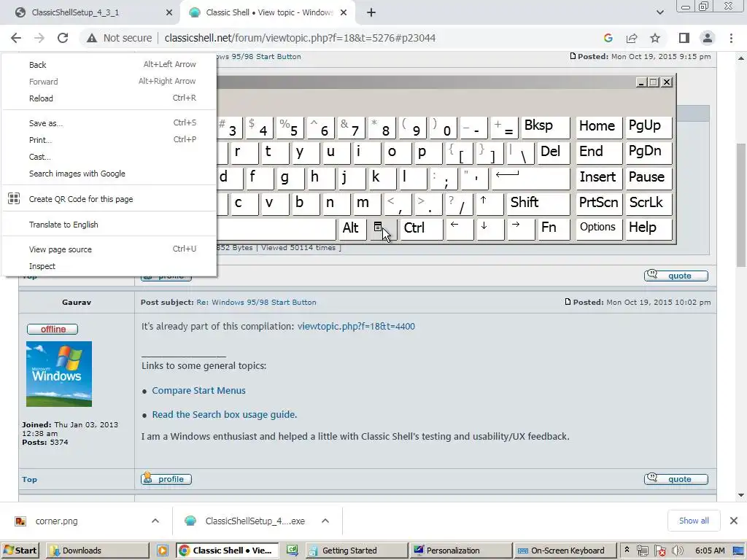Select Print... in context menu
The width and height of the screenshot is (747, 560).
pyautogui.click(x=109, y=140)
